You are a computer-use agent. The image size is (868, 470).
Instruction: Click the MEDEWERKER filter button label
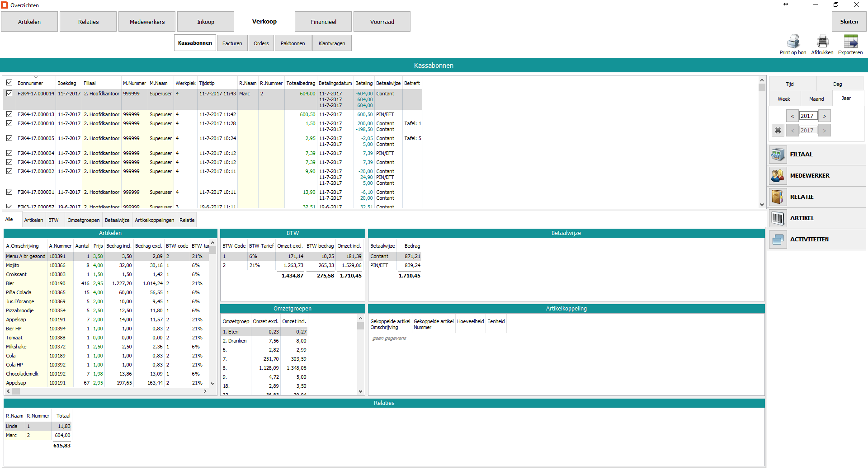coord(810,176)
